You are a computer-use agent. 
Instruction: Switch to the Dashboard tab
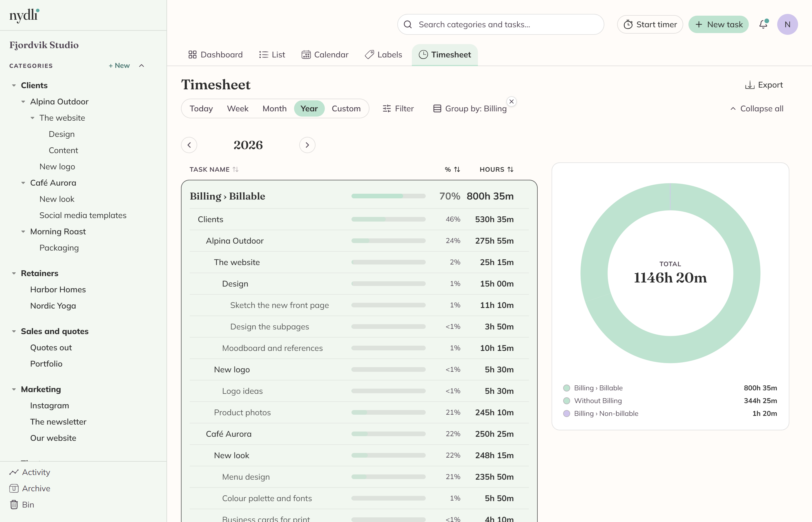pyautogui.click(x=215, y=55)
